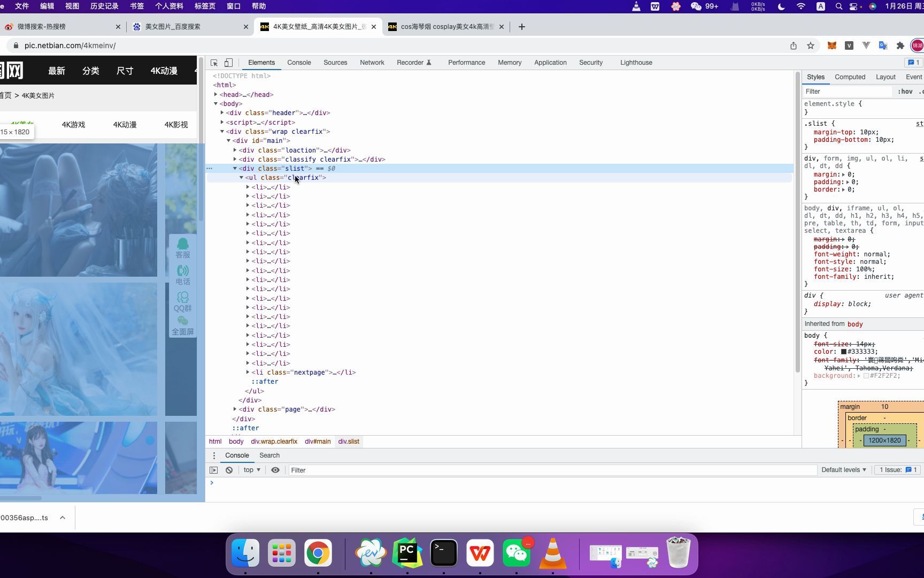The image size is (924, 578).
Task: Open the extensions puzzle piece menu
Action: [900, 45]
